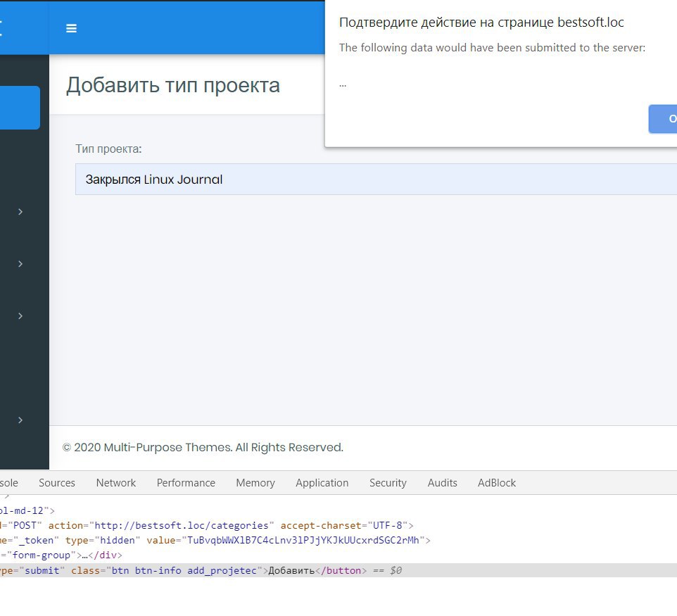Click the collapsed '…' ellipsis in form-group div
Viewport: 677px width, 616px height.
[85, 555]
